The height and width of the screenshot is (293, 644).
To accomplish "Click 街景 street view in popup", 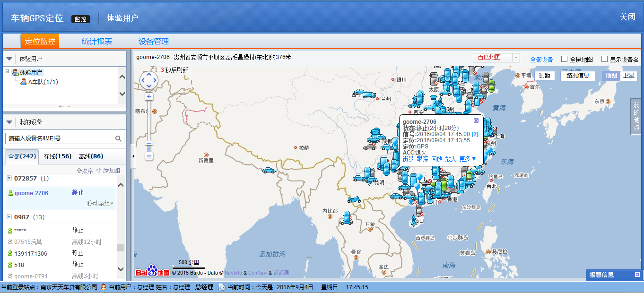I will coord(408,159).
